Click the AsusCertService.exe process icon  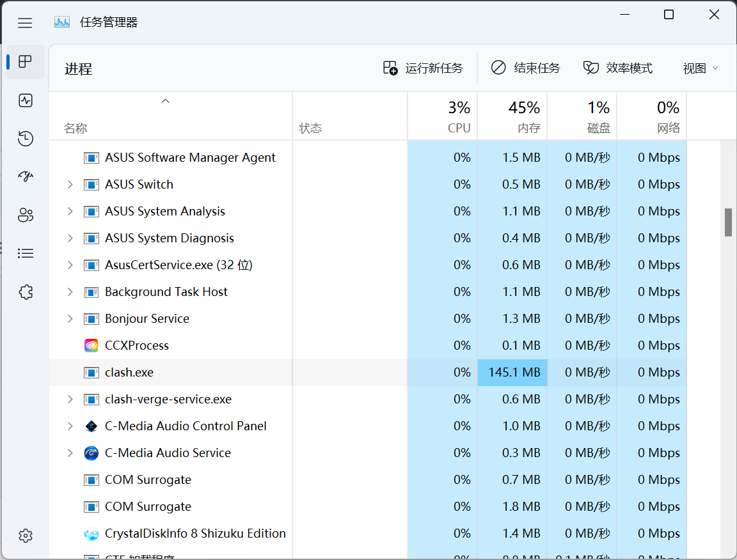click(x=91, y=265)
